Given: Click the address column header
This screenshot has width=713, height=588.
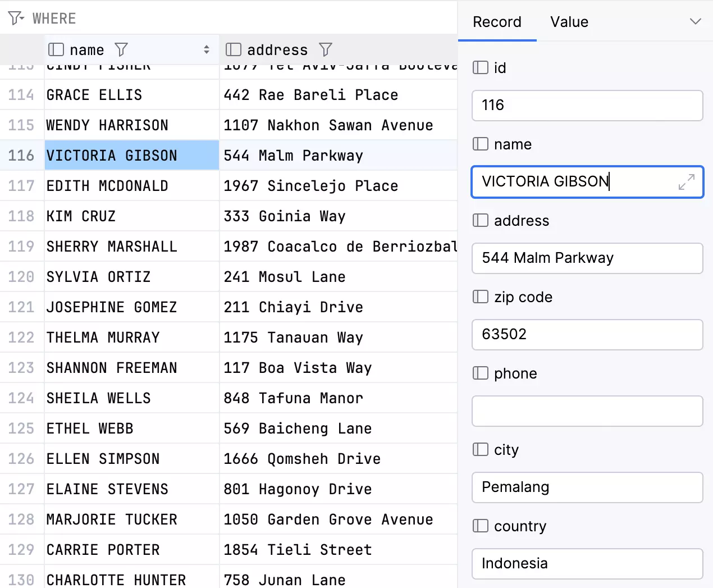Looking at the screenshot, I should click(277, 50).
